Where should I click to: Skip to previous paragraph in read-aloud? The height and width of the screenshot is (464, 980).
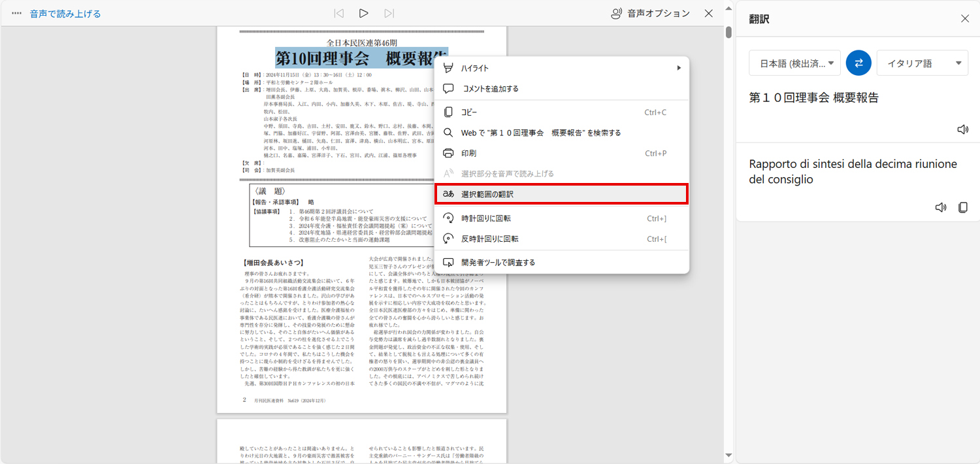[x=338, y=13]
